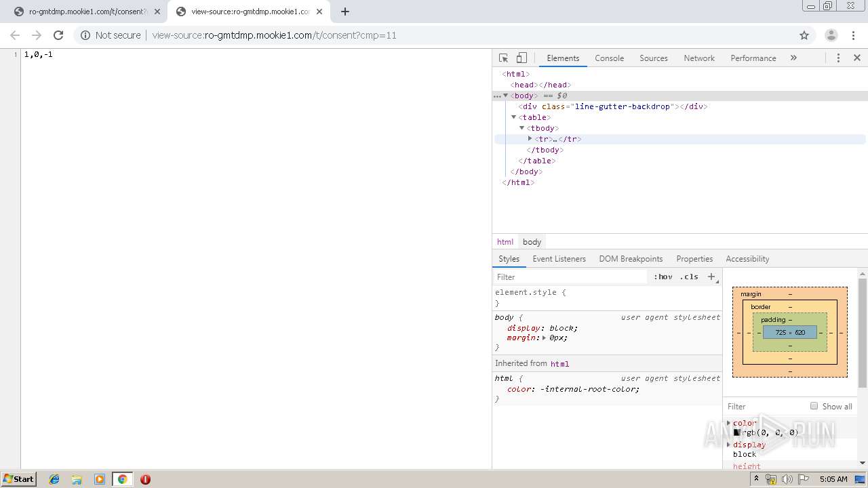
Task: Collapse the tbody element node
Action: pyautogui.click(x=522, y=128)
